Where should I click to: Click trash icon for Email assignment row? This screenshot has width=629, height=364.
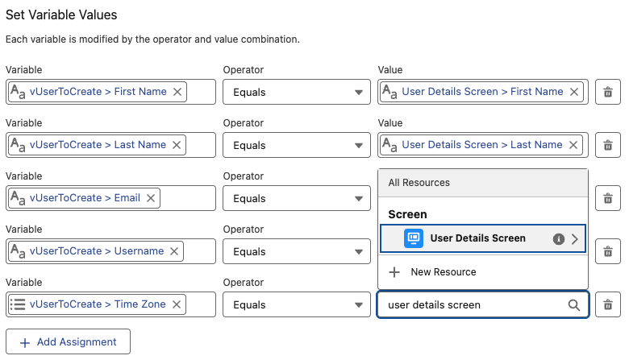pyautogui.click(x=607, y=198)
